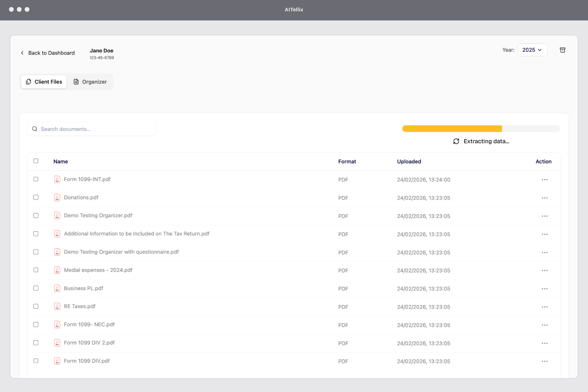Open the Year 2025 dropdown

click(532, 50)
